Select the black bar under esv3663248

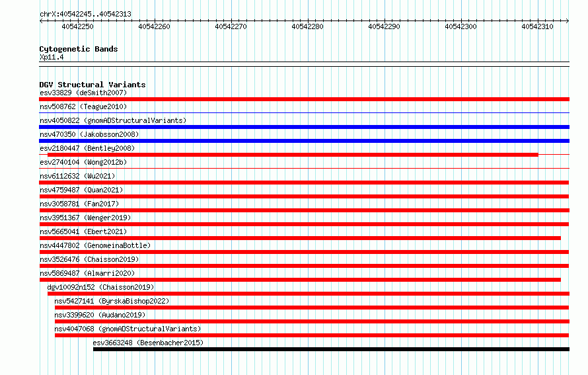click(x=331, y=349)
